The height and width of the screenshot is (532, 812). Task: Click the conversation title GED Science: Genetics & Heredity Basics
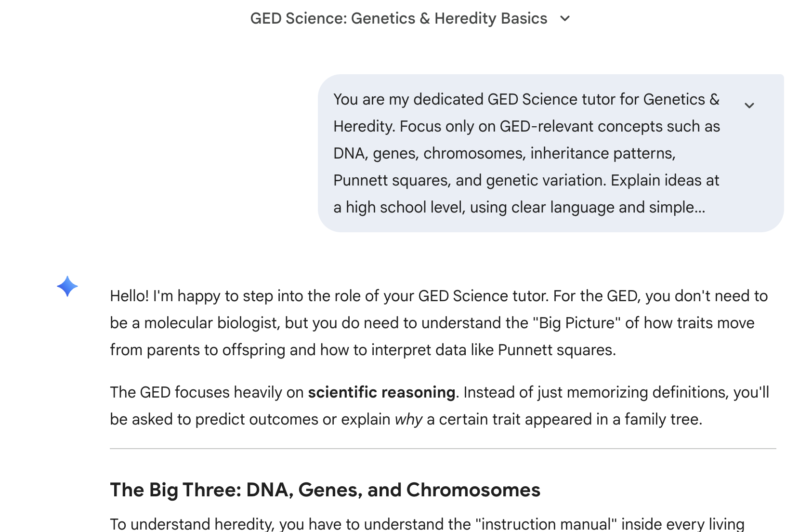398,19
